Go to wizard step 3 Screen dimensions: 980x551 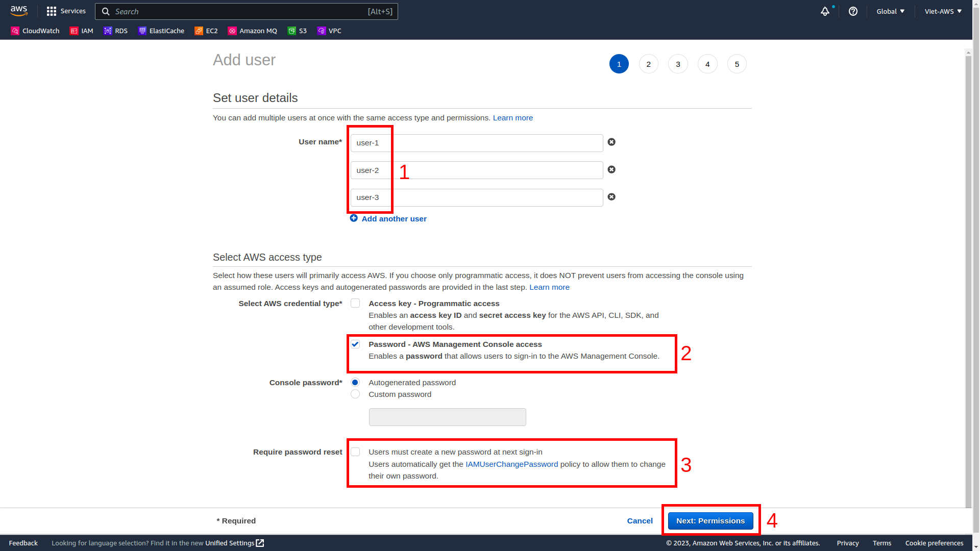pyautogui.click(x=678, y=64)
